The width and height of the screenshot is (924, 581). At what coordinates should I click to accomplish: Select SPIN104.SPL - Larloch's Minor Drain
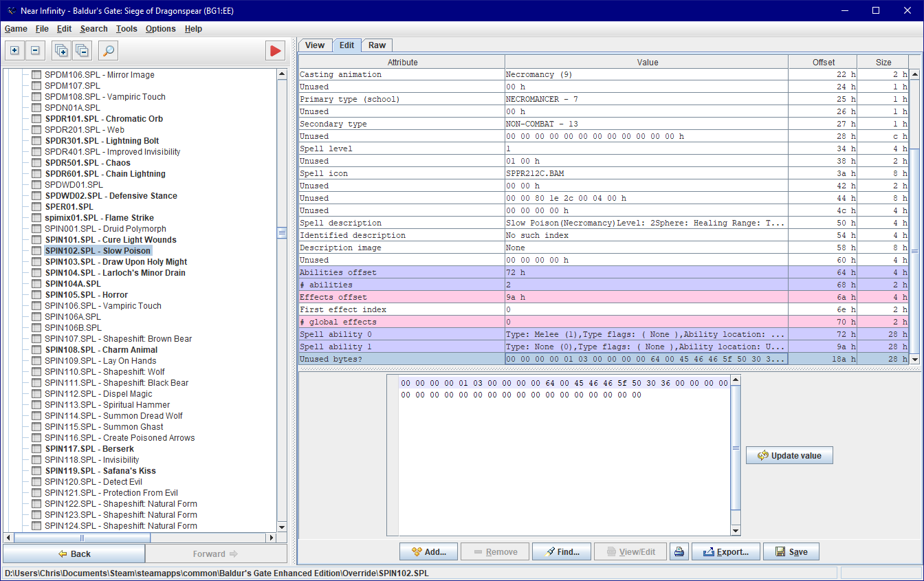click(x=115, y=273)
